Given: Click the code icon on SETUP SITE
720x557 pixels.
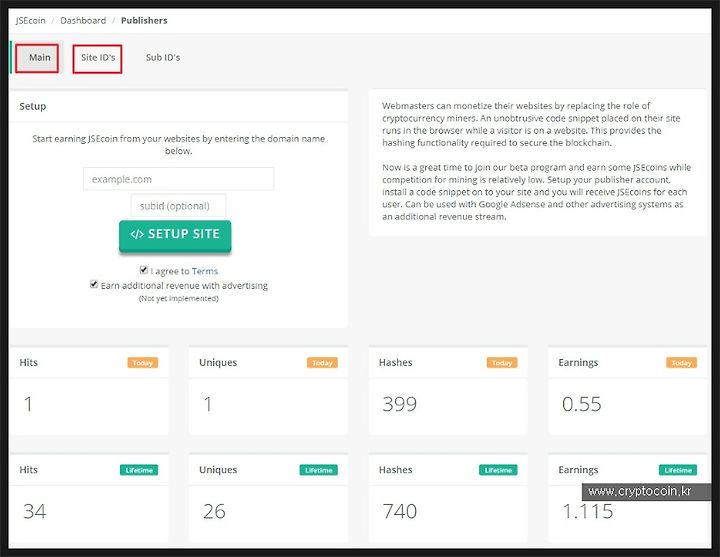Looking at the screenshot, I should (x=137, y=234).
